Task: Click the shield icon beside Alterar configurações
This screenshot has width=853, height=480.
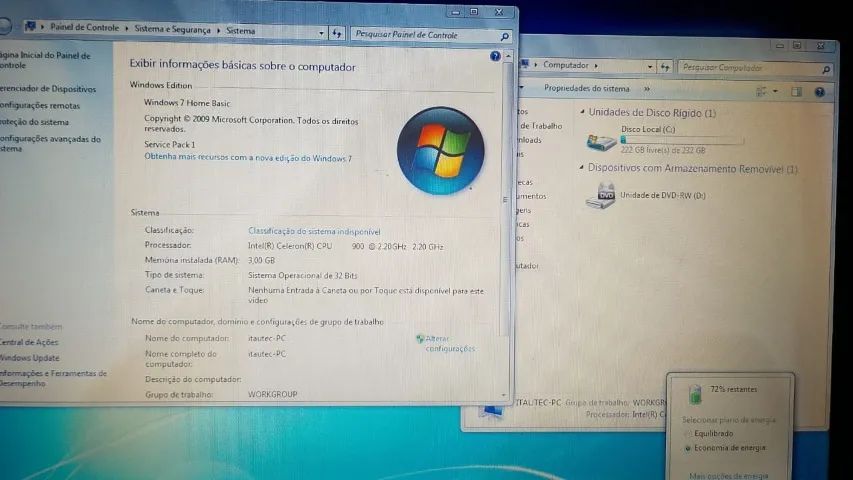Action: click(x=419, y=339)
